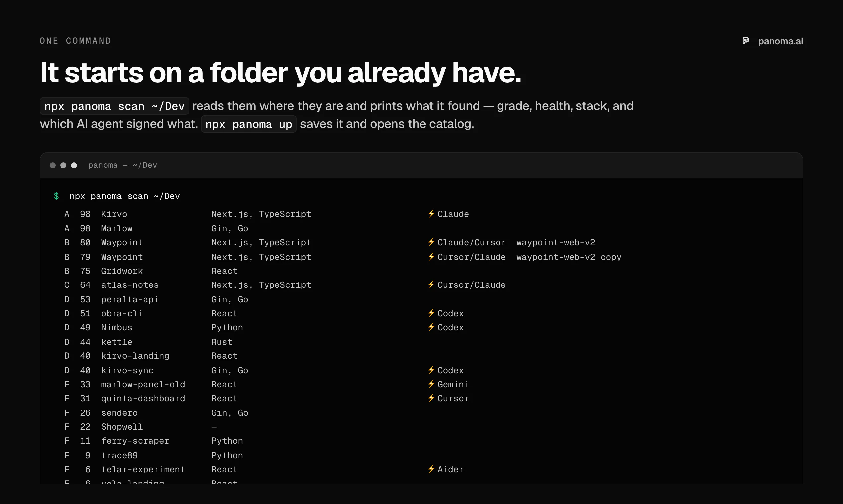Select the obra-cli entry

click(x=122, y=313)
